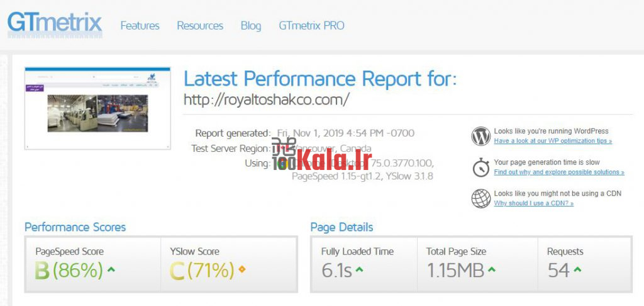Go to the Blog page

tap(251, 26)
